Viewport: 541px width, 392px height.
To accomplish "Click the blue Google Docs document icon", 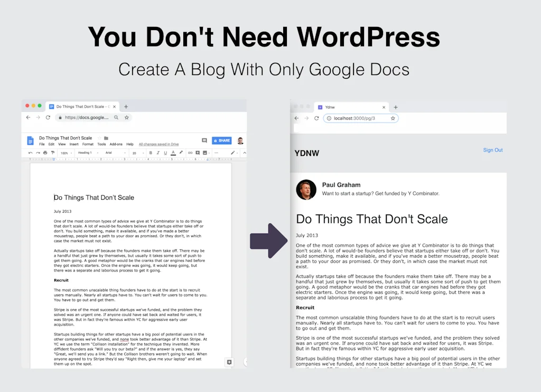I will point(30,139).
